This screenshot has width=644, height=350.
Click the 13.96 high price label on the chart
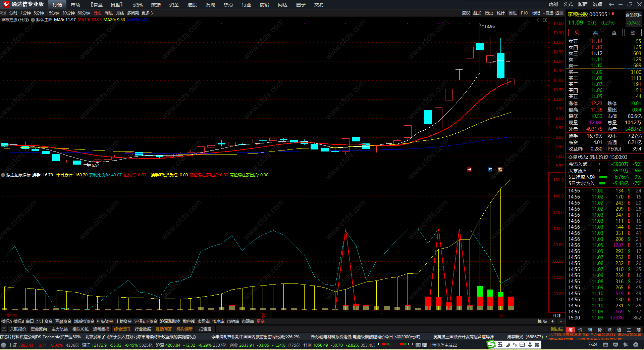pos(490,27)
